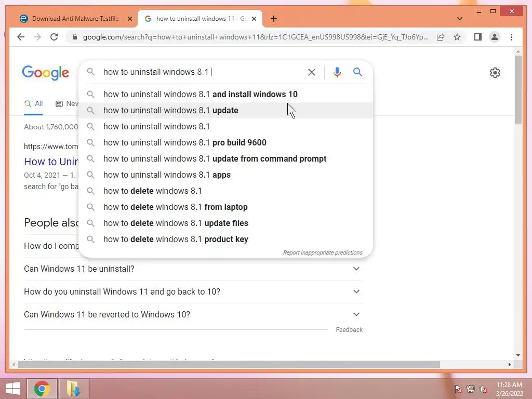
Task: Open the taskbar clock showing 11:28 AM
Action: [509, 389]
